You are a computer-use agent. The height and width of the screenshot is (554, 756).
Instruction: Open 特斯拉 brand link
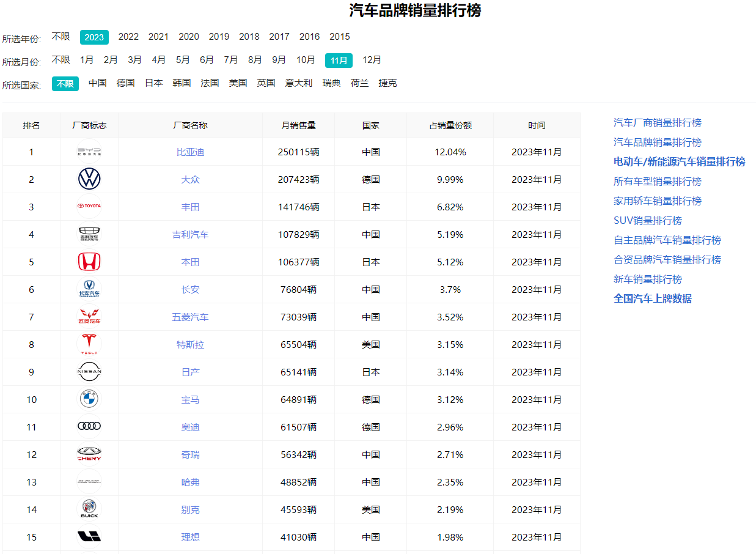pos(190,345)
